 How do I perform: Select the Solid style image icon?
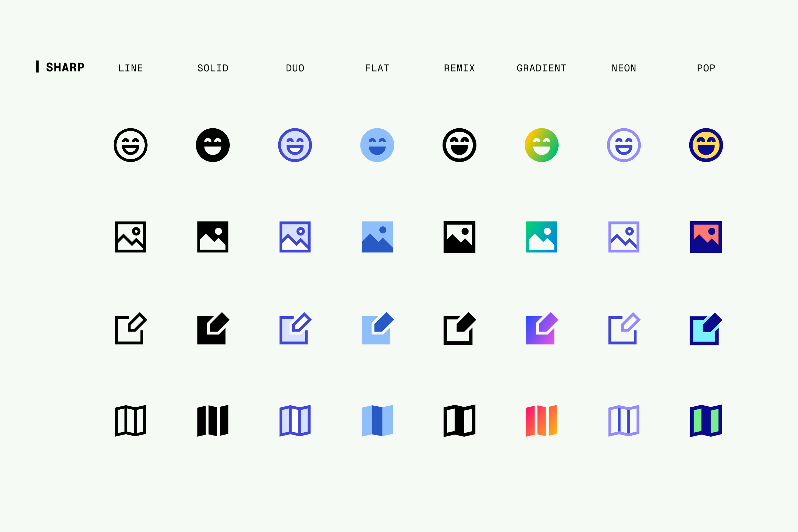[x=213, y=237]
